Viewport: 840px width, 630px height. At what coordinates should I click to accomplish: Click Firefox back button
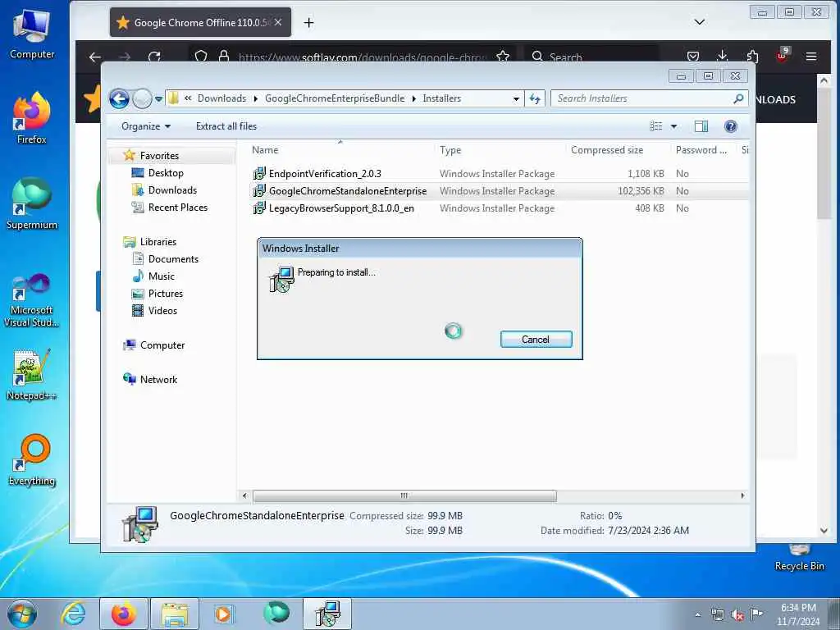click(x=95, y=57)
